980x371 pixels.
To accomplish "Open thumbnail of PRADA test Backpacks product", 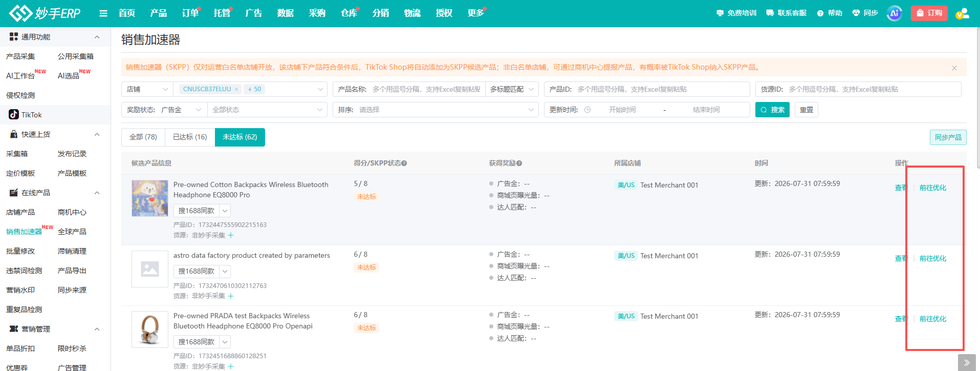I will click(x=150, y=329).
